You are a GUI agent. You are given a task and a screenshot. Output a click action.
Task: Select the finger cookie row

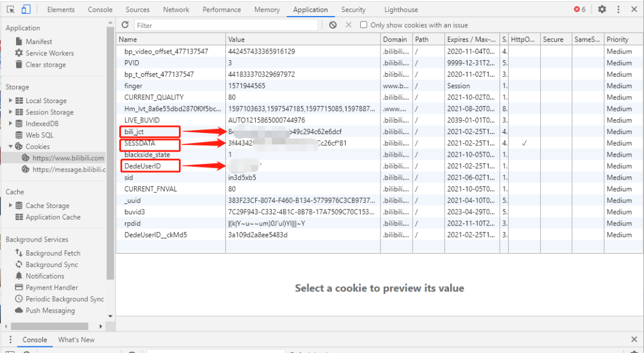[x=379, y=86]
